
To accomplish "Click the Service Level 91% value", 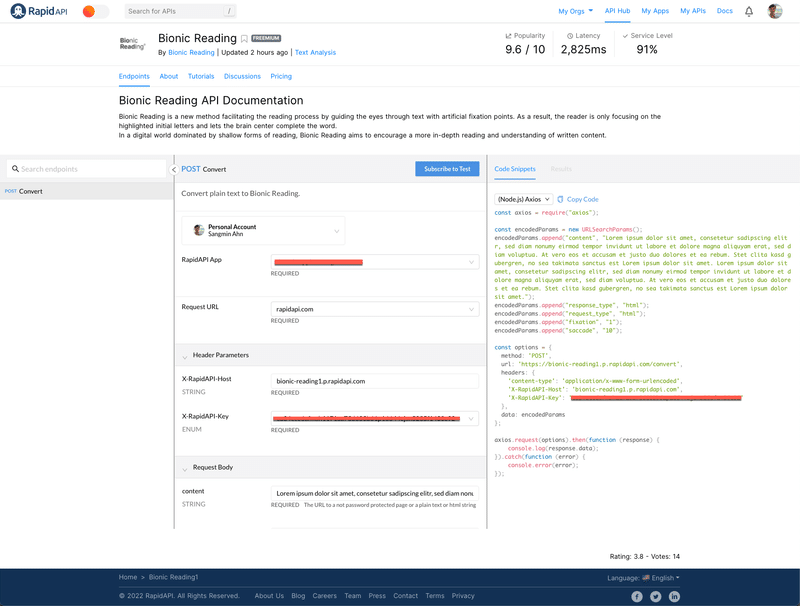I will (647, 49).
